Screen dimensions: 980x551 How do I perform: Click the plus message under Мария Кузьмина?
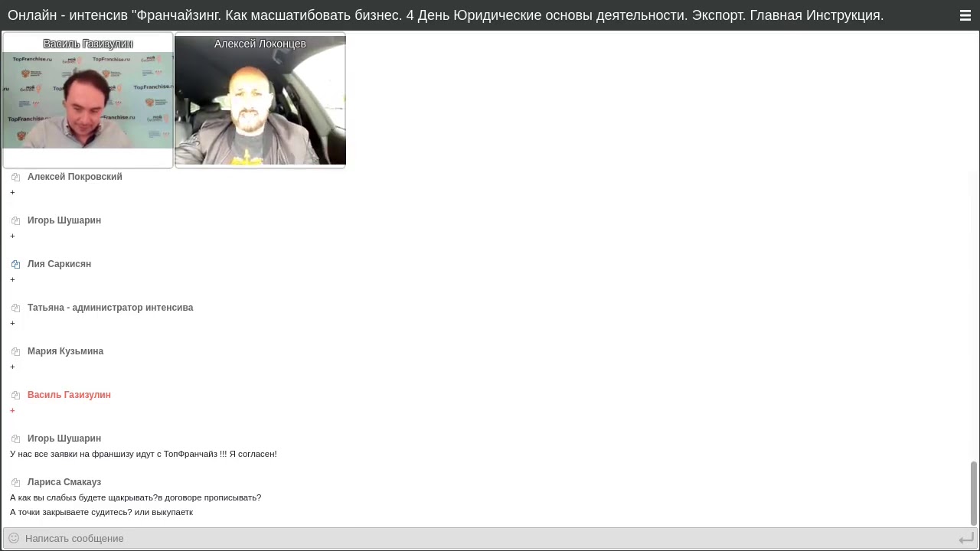tap(12, 367)
